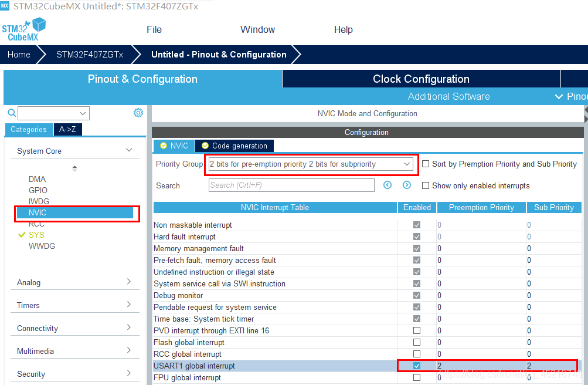Select SYS in System Core list
This screenshot has height=385, width=588.
36,235
